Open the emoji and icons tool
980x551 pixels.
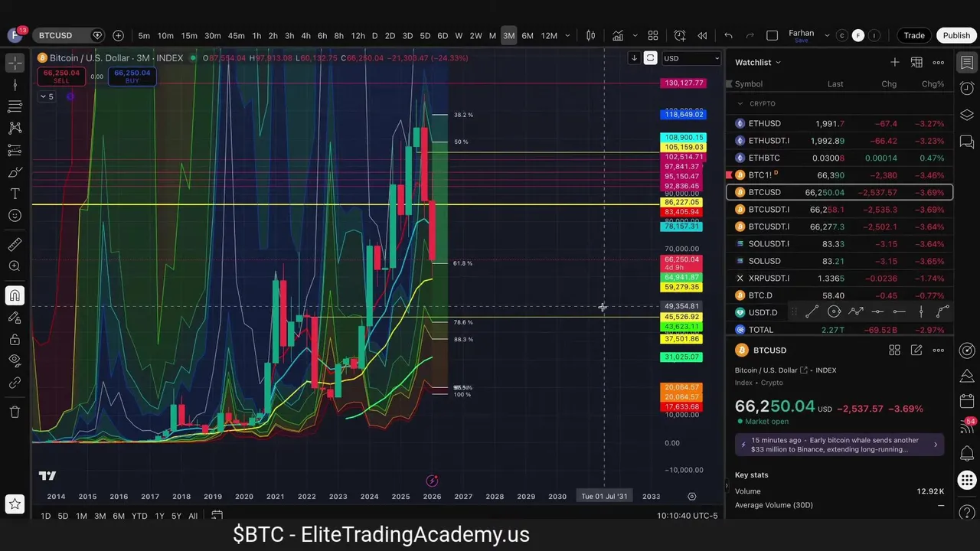[15, 216]
